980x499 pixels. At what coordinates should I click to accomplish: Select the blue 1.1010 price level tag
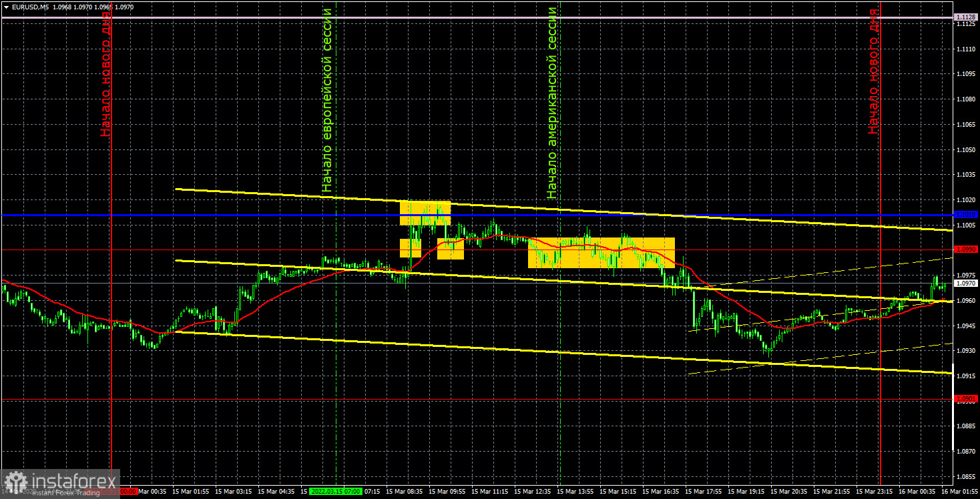(x=966, y=215)
